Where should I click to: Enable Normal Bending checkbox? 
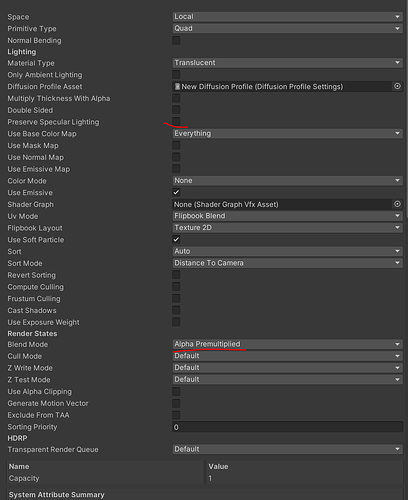pyautogui.click(x=176, y=40)
